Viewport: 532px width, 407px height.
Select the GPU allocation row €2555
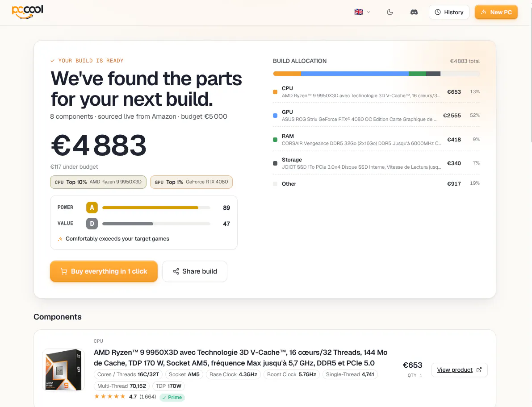(376, 116)
